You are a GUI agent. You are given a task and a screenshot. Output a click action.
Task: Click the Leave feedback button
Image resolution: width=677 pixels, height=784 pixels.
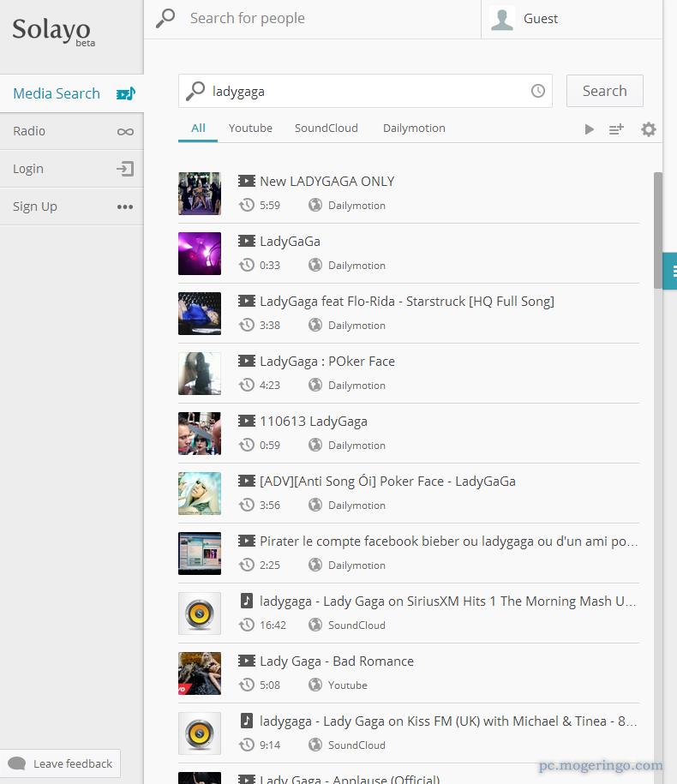[x=61, y=763]
